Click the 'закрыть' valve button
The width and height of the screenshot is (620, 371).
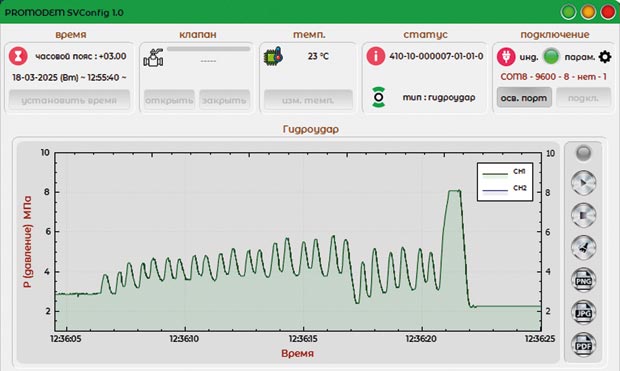(224, 100)
